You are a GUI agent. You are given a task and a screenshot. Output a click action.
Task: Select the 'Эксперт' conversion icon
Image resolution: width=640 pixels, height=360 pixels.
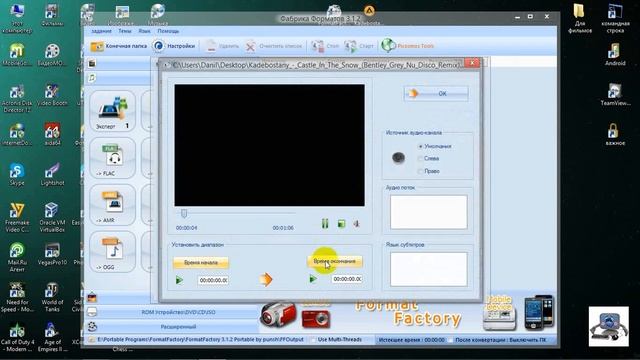pos(113,111)
